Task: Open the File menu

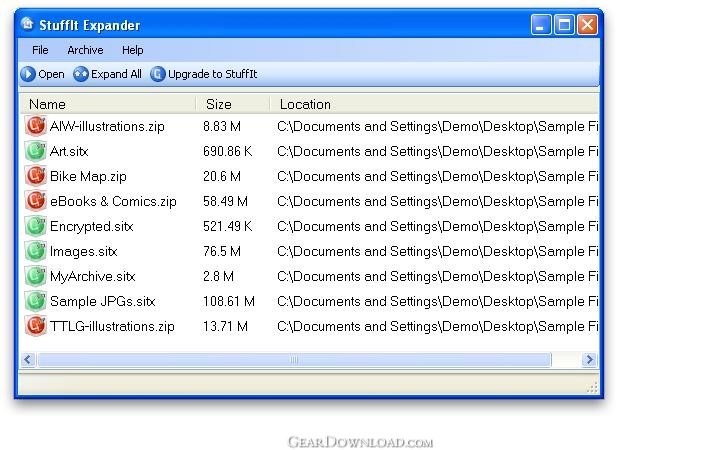Action: point(40,50)
